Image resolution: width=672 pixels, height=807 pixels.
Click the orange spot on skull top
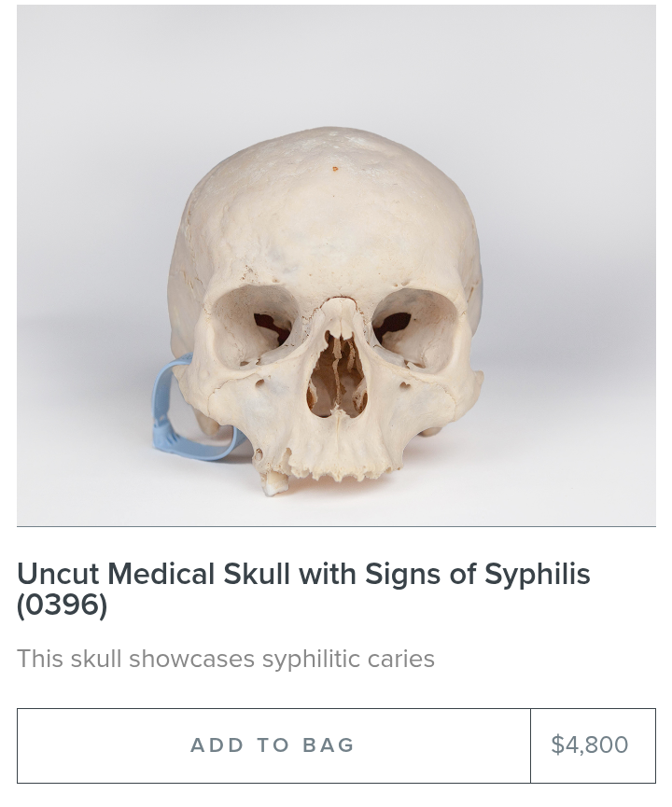tap(335, 168)
